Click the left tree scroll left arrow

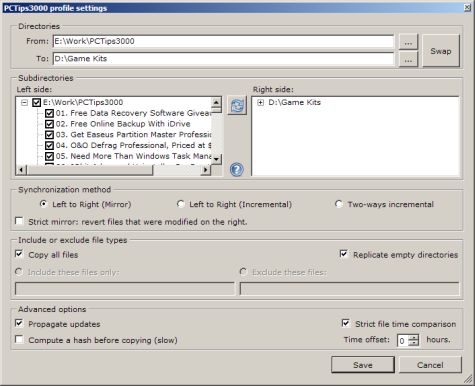point(21,170)
